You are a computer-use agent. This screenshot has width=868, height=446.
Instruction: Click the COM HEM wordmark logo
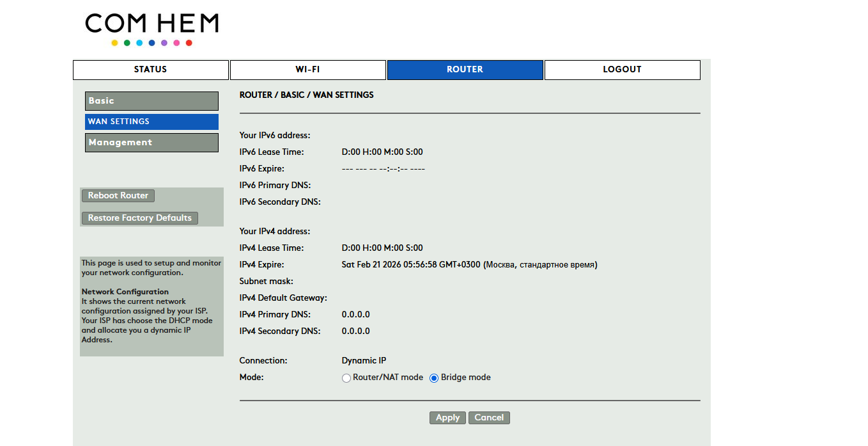tap(151, 24)
